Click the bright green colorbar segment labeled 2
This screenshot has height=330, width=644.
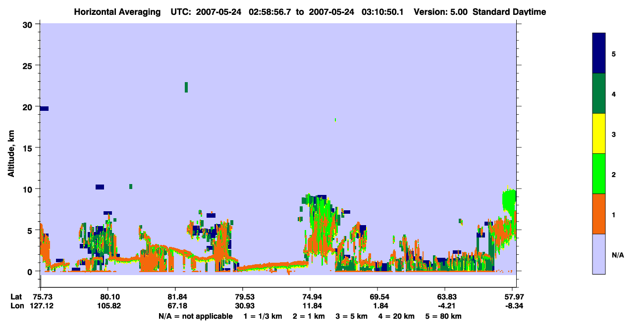(x=599, y=174)
